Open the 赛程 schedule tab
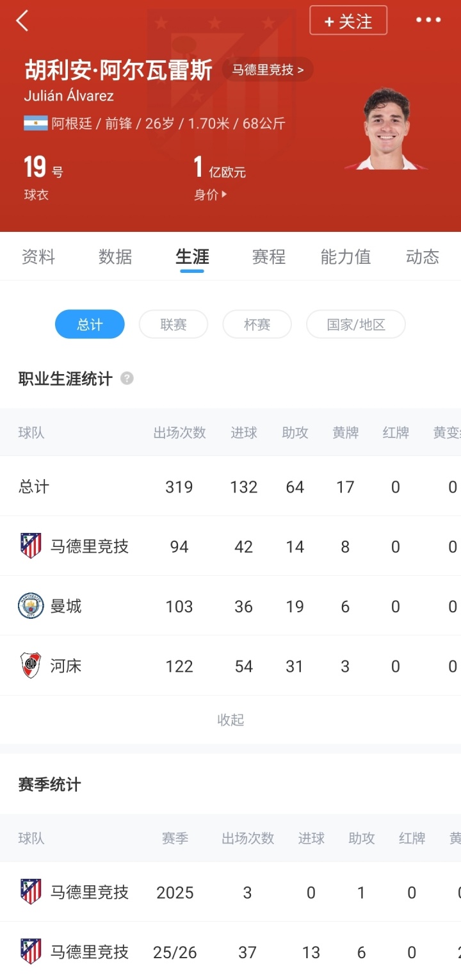This screenshot has height=980, width=461. (269, 257)
